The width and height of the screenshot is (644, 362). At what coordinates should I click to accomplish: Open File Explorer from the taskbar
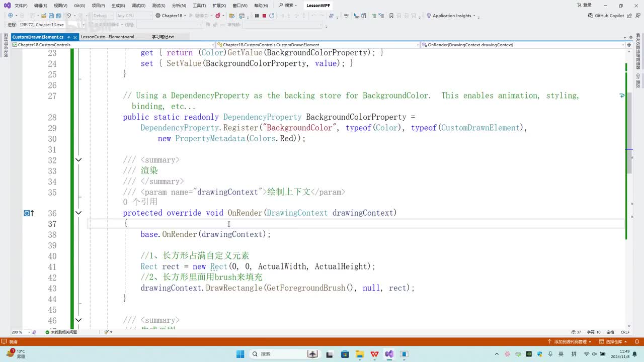tap(360, 354)
